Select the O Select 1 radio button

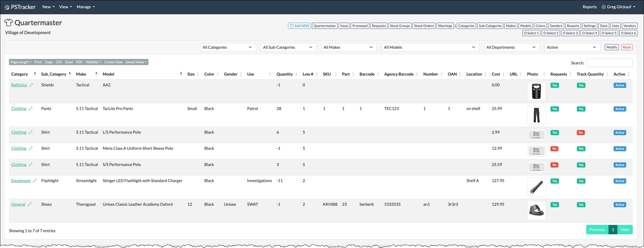pos(531,33)
